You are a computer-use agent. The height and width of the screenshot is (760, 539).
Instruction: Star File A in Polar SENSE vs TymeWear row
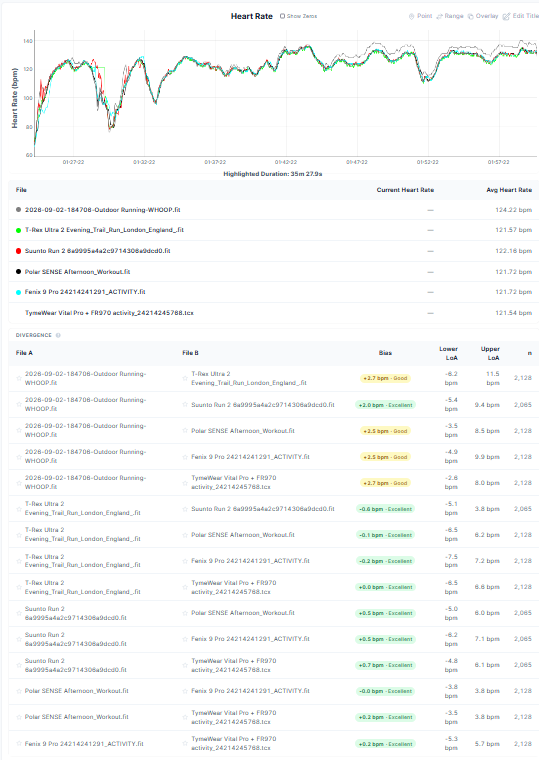(19, 717)
